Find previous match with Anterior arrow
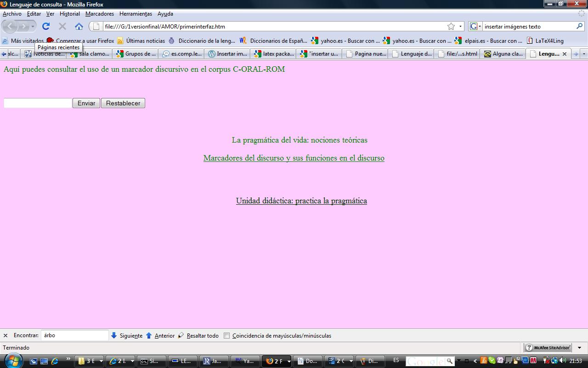 (149, 335)
